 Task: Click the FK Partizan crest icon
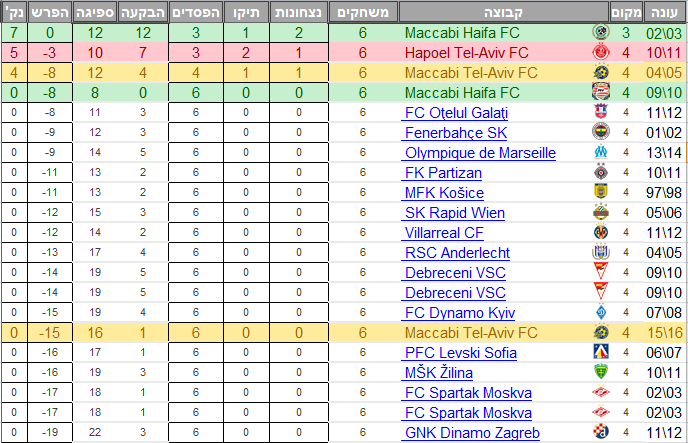(600, 172)
